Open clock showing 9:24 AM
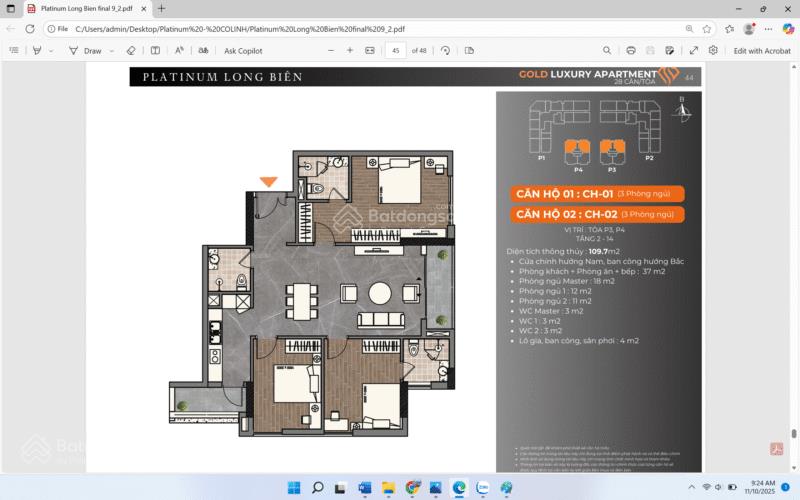 760,487
